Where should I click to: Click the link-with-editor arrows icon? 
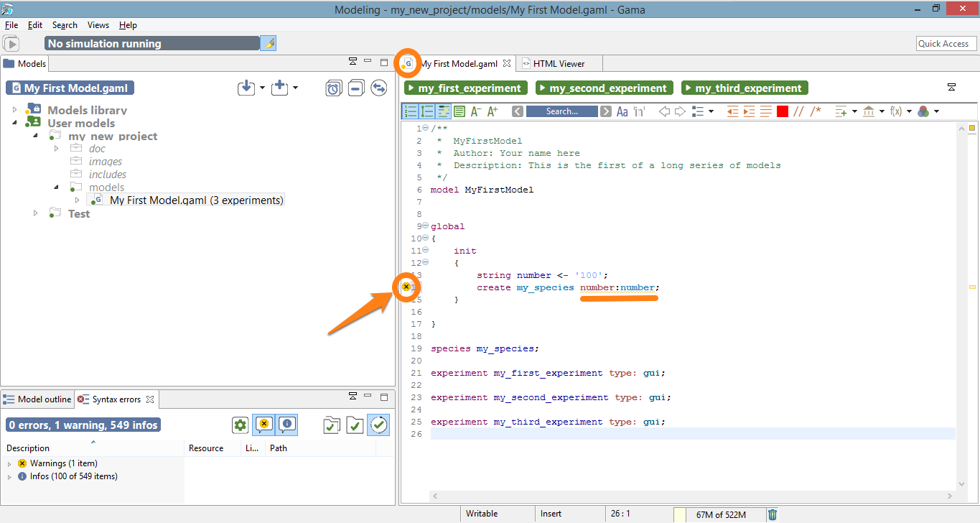coord(378,88)
